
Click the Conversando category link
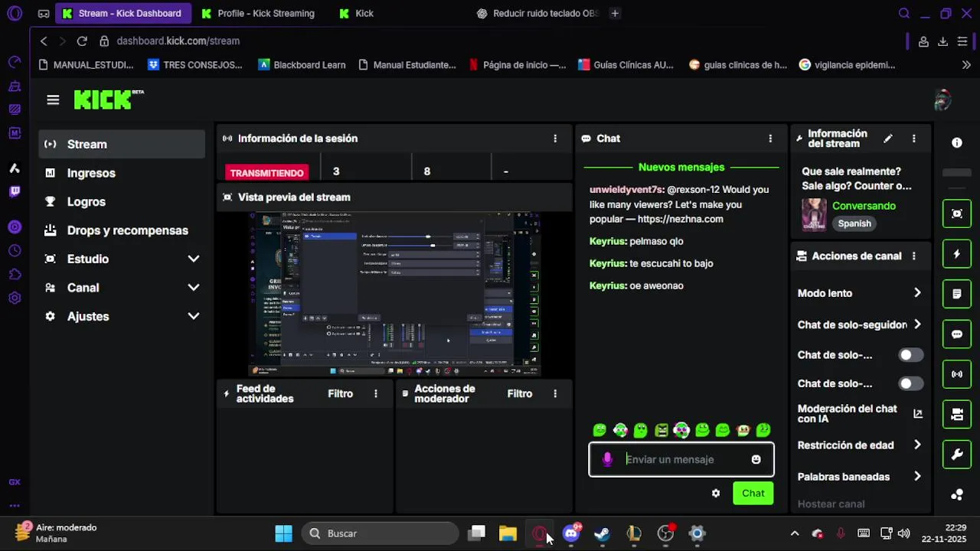click(864, 206)
